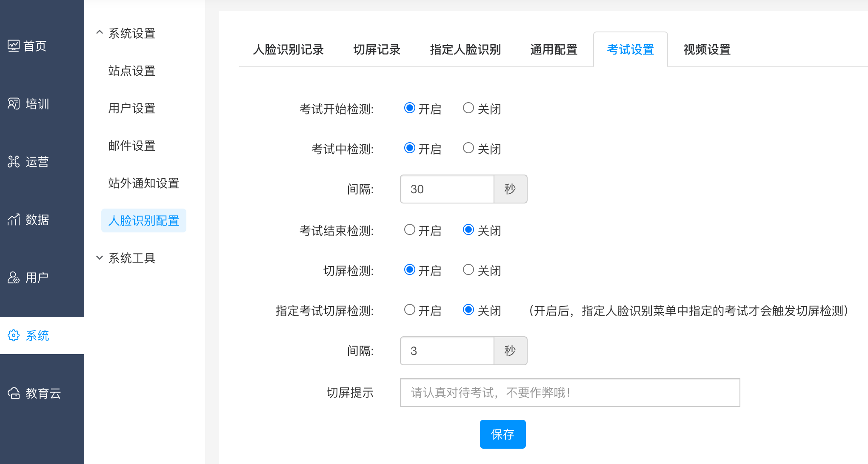Open the 培训 training icon in the sidebar
Image resolution: width=868 pixels, height=464 pixels.
tap(14, 103)
